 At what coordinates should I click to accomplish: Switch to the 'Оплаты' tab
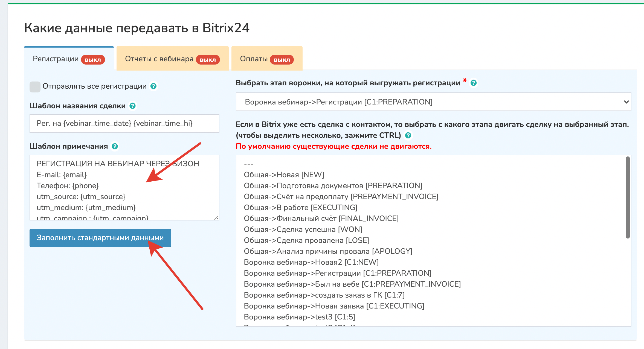pos(267,59)
